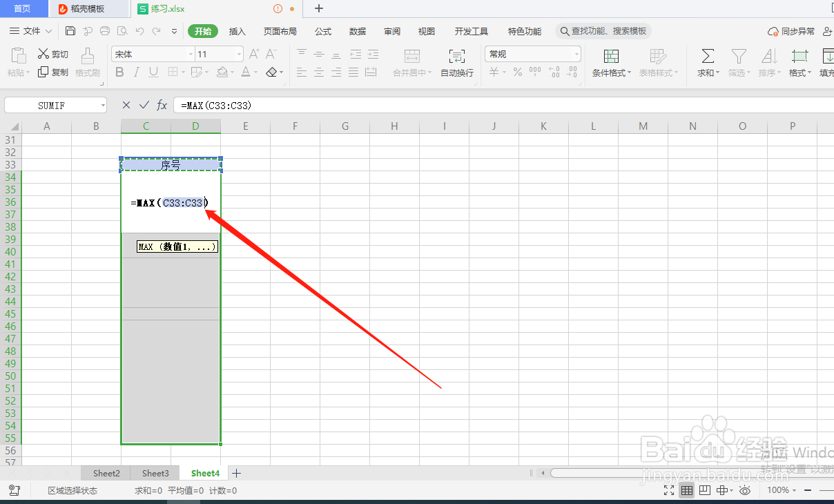The image size is (834, 504).
Task: Open a new document tab with plus
Action: click(319, 9)
